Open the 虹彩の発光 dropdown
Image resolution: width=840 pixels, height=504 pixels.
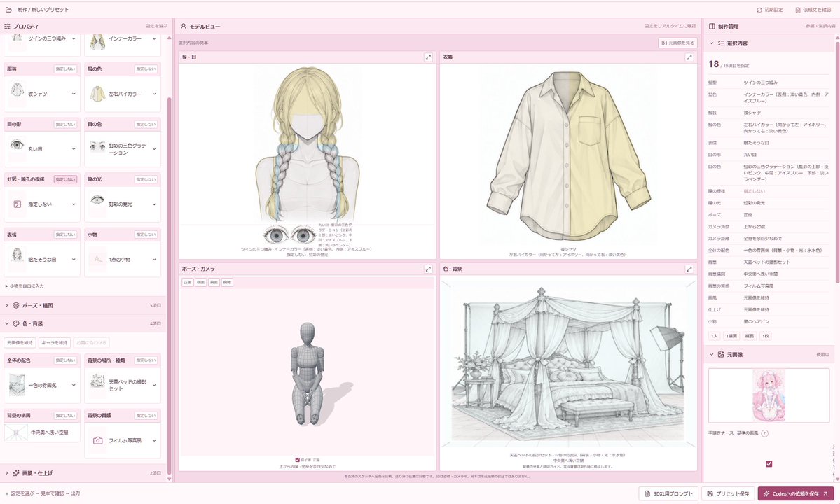coord(123,204)
